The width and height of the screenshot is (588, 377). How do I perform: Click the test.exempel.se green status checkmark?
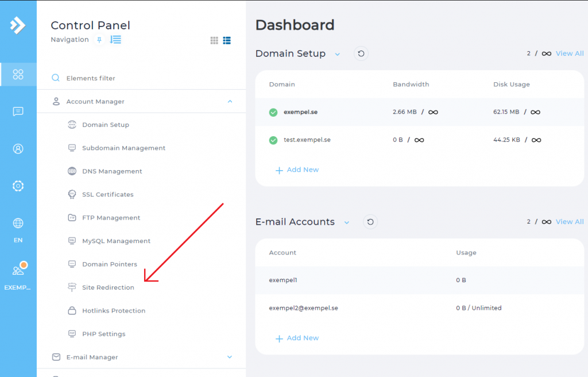[x=273, y=140]
